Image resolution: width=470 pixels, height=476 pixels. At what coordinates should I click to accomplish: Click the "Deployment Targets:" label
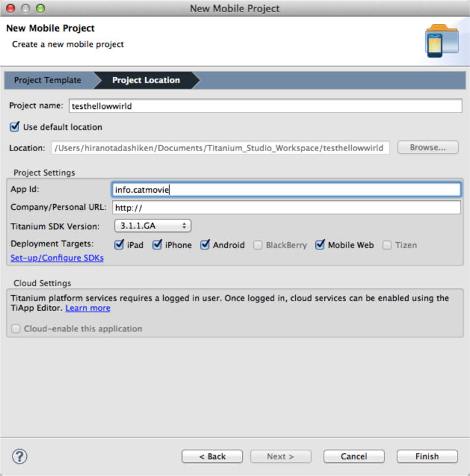click(x=52, y=244)
